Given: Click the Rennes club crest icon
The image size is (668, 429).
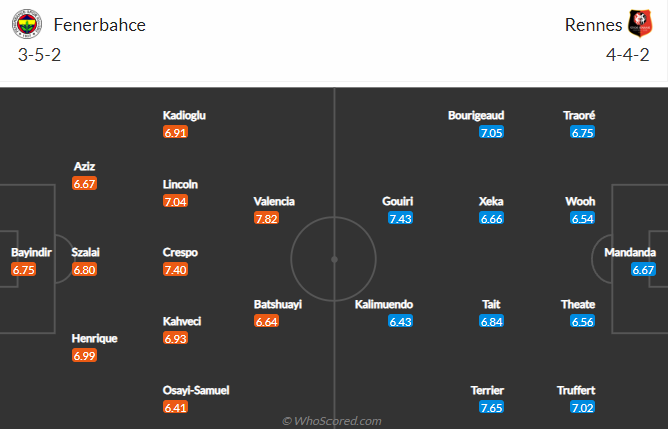Looking at the screenshot, I should pos(638,24).
